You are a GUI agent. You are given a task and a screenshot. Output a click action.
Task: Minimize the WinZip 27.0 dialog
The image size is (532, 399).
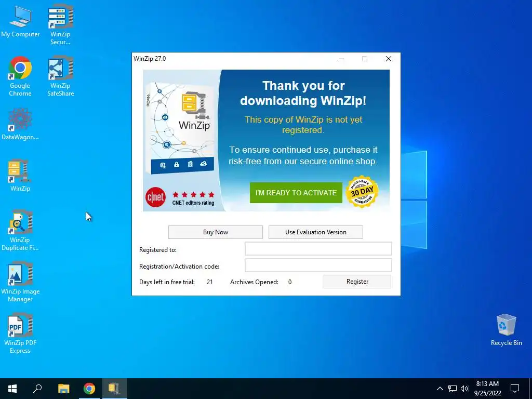point(341,59)
